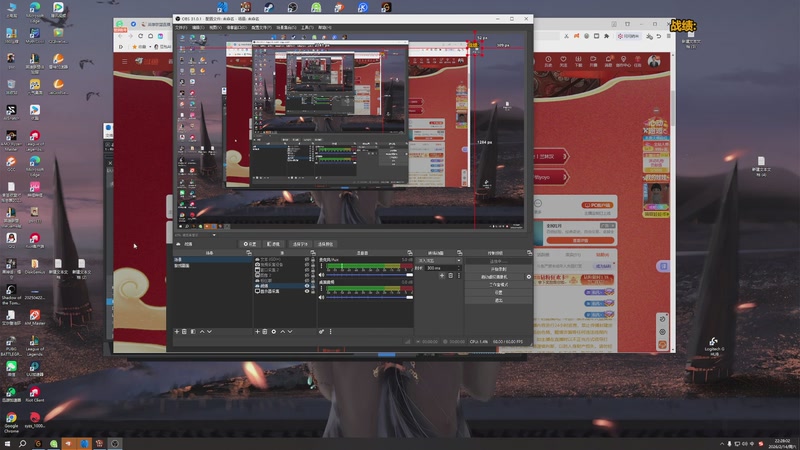Viewport: 800px width, 450px height.
Task: Open 视图(V) menu in OBS
Action: pos(215,28)
